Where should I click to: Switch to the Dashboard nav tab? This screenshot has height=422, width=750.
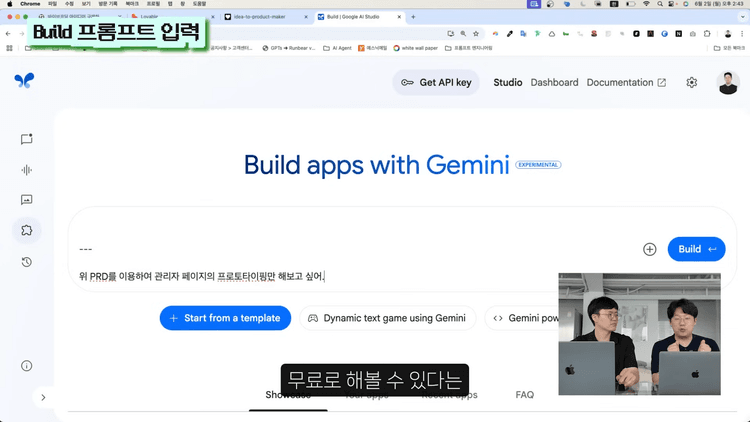click(x=554, y=83)
